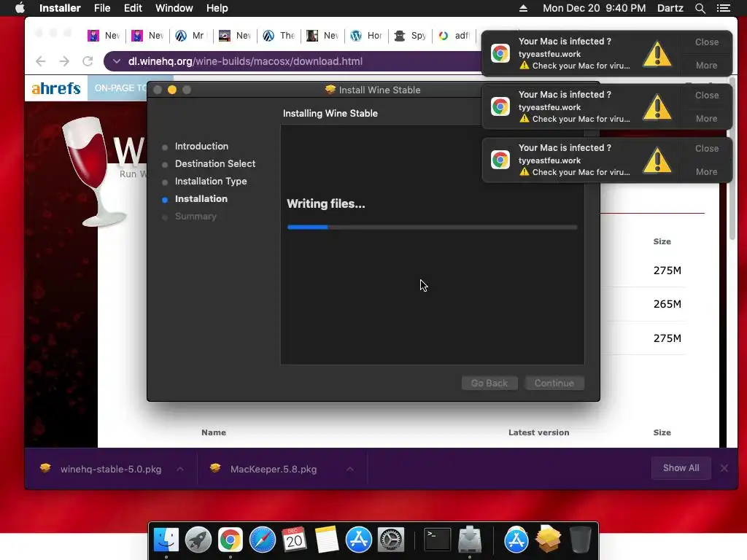Screen dimensions: 747x560
Task: Expand the chevron in the address bar
Action: [116, 61]
